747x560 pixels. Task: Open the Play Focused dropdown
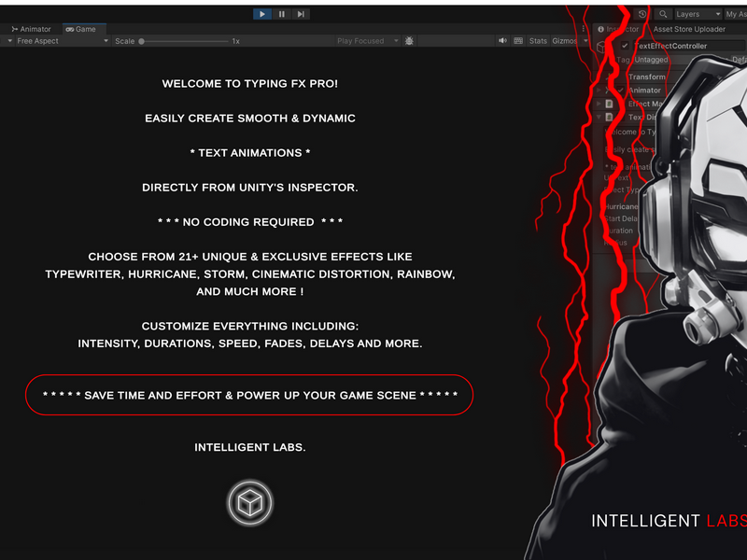[367, 41]
